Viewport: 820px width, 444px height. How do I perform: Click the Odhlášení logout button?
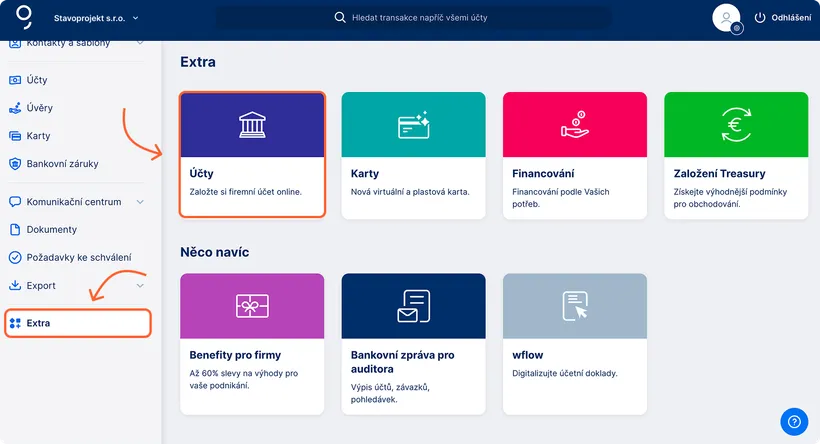(782, 18)
